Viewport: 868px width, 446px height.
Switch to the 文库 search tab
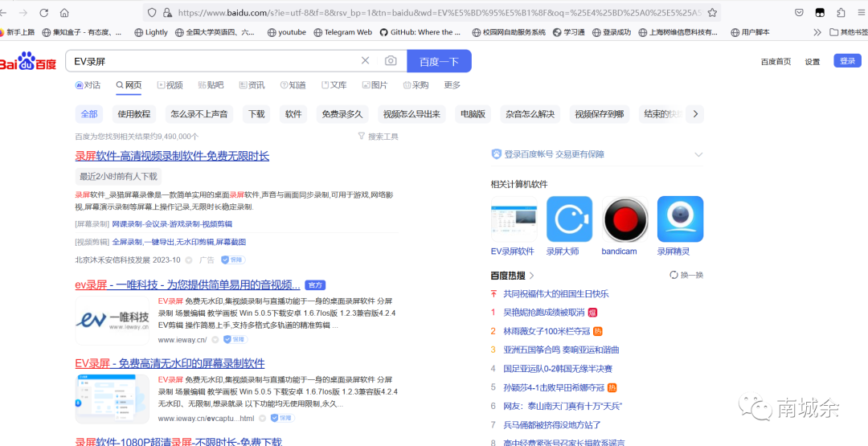coord(334,85)
